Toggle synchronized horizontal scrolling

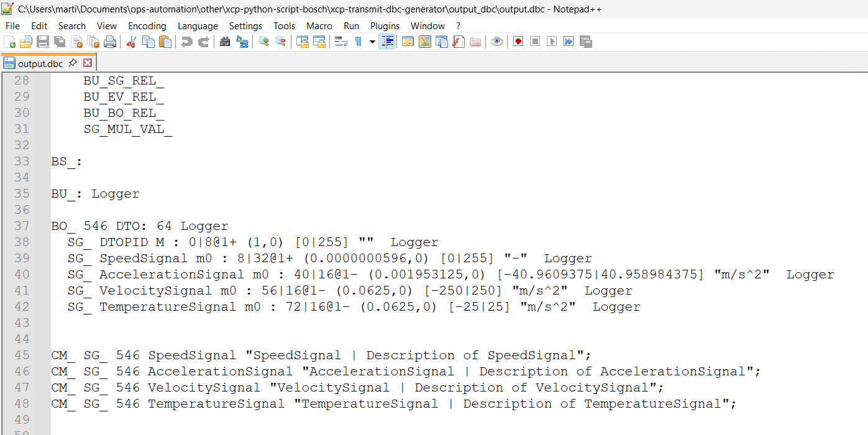319,42
